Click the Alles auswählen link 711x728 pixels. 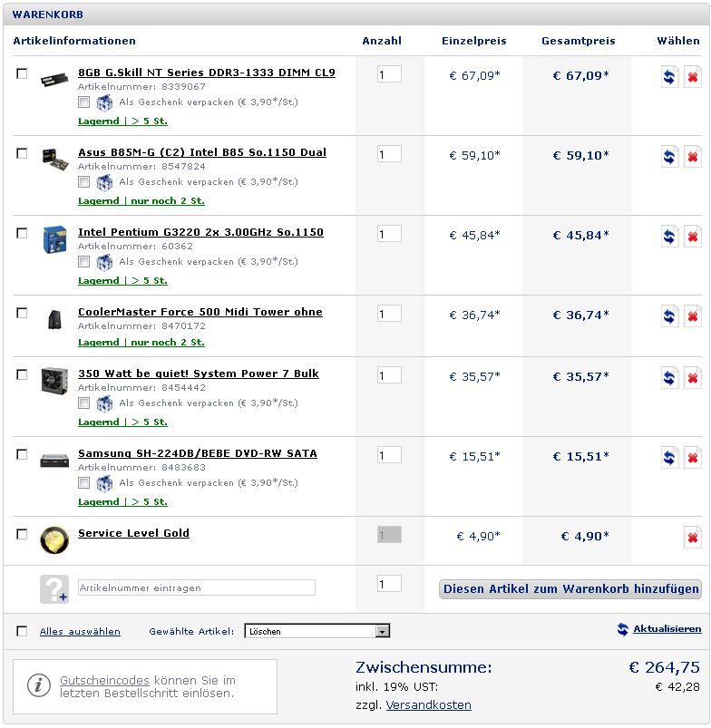80,631
